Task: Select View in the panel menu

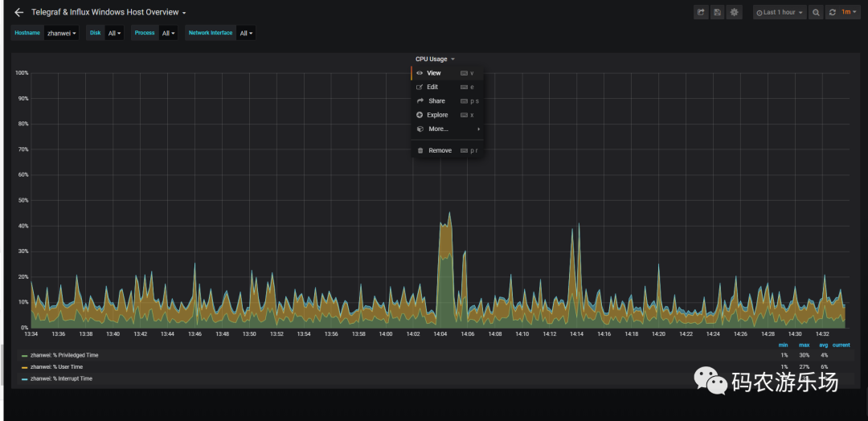Action: pyautogui.click(x=448, y=73)
